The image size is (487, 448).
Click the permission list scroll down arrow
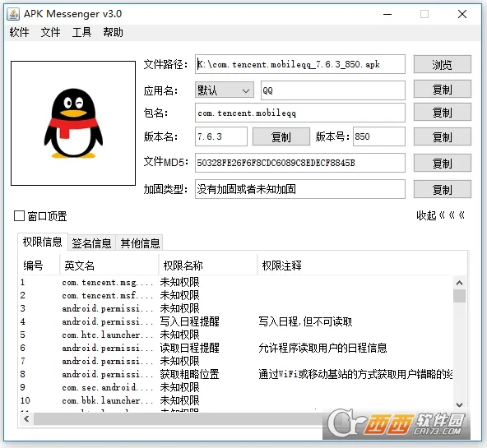pos(459,404)
